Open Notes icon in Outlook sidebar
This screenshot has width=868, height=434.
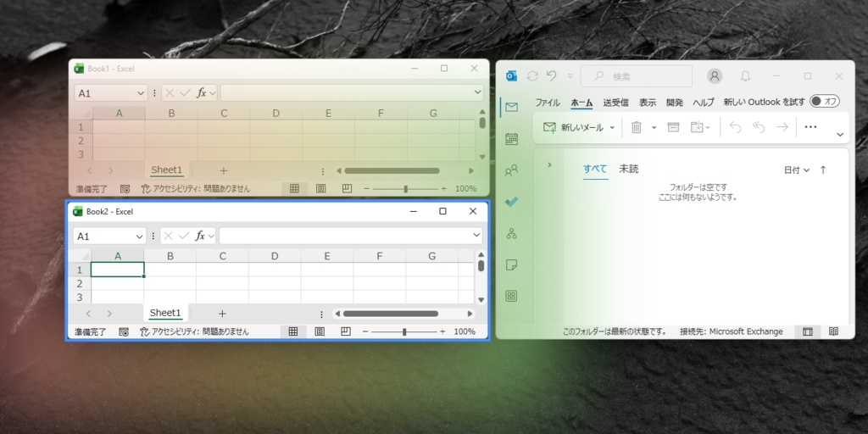511,265
